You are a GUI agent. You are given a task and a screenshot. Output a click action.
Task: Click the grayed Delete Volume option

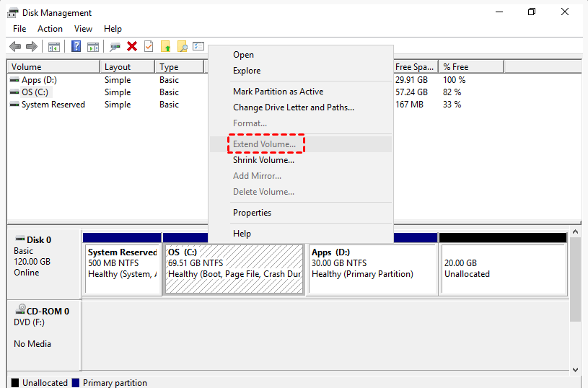(301, 192)
